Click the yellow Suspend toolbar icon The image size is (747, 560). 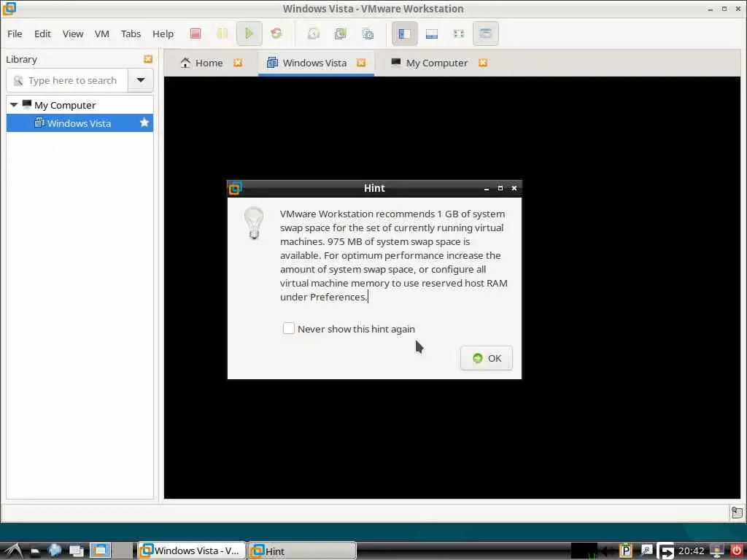[x=222, y=34]
